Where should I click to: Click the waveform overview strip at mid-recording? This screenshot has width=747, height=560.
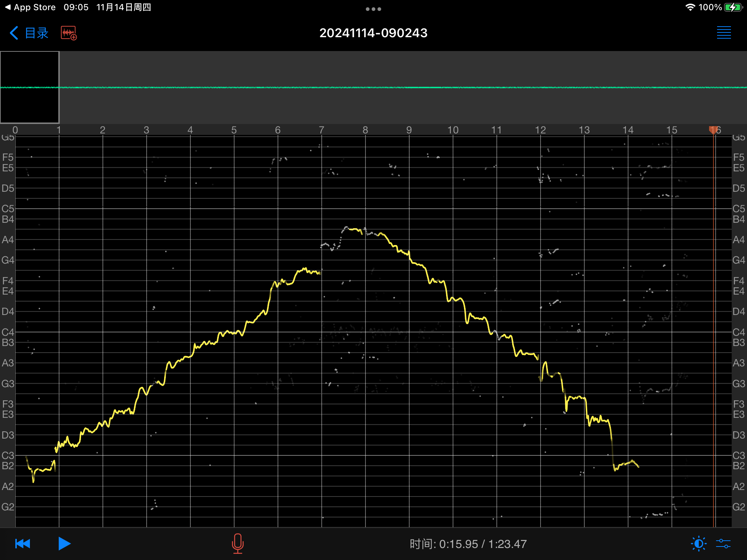point(373,87)
